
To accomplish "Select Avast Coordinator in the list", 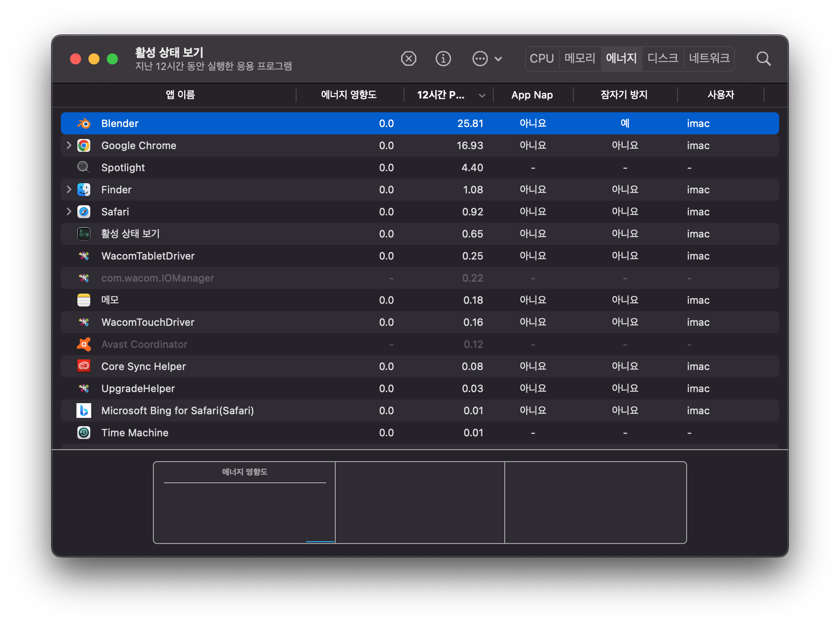I will (144, 344).
